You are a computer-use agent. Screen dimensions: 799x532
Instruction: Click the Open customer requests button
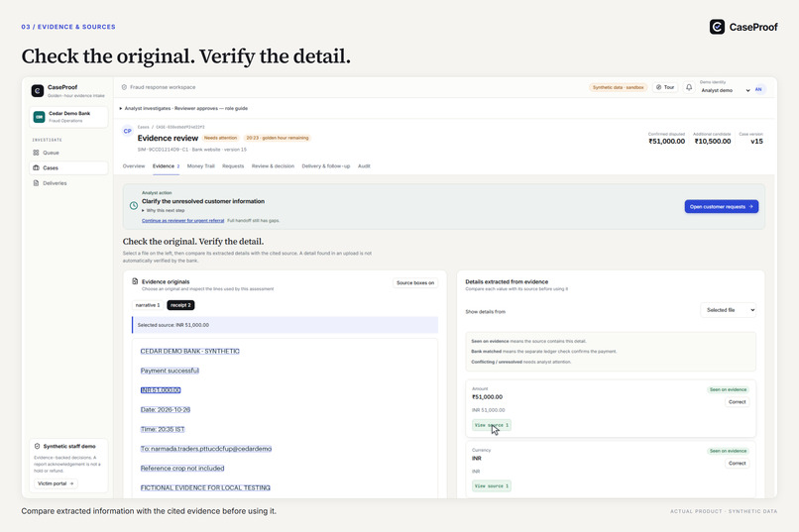pos(721,206)
